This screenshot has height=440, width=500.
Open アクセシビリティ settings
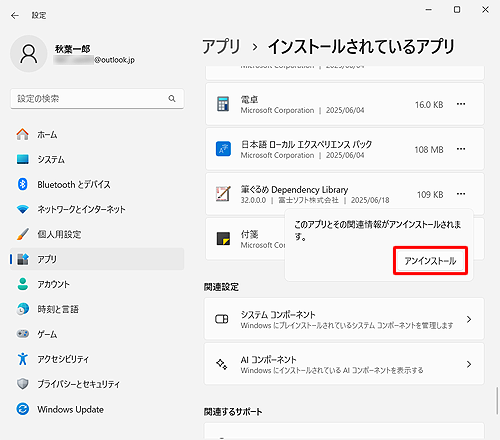[x=97, y=359]
